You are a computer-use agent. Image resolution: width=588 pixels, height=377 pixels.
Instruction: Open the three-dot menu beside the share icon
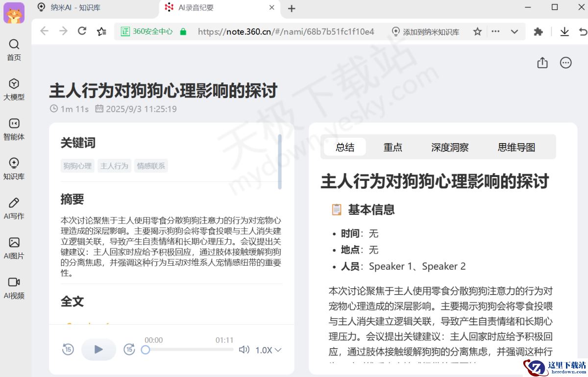[566, 63]
